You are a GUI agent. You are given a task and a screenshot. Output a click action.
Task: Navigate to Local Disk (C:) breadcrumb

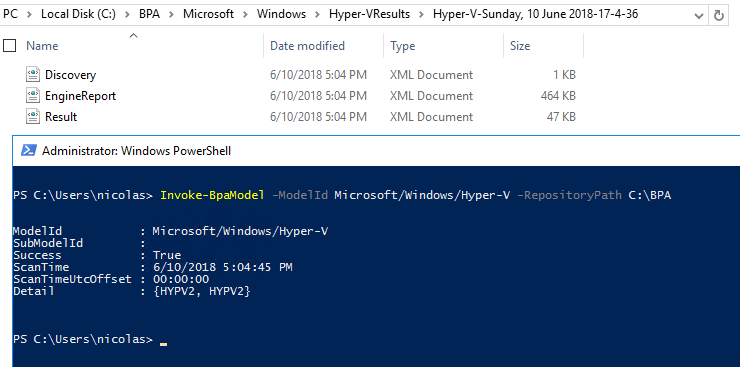(x=78, y=14)
